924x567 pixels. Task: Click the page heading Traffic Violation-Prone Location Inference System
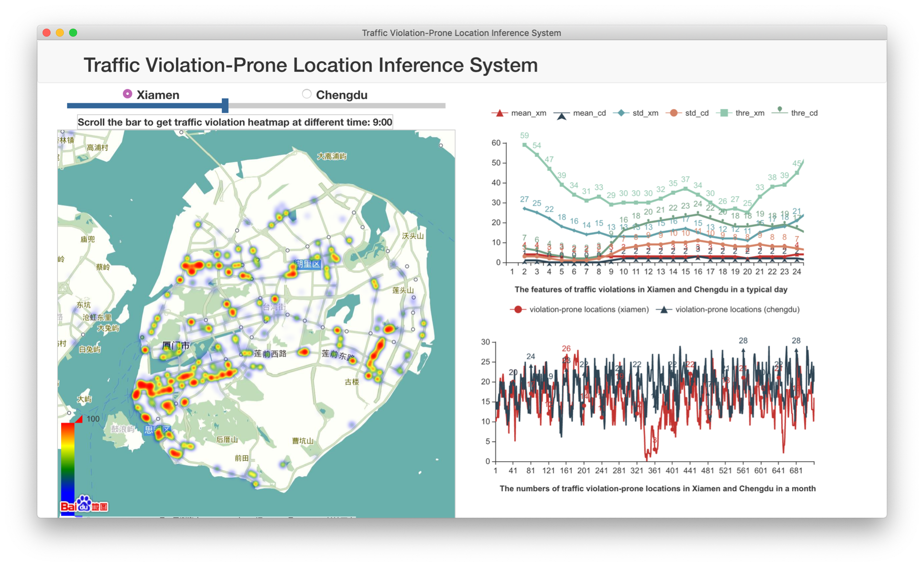pos(311,65)
